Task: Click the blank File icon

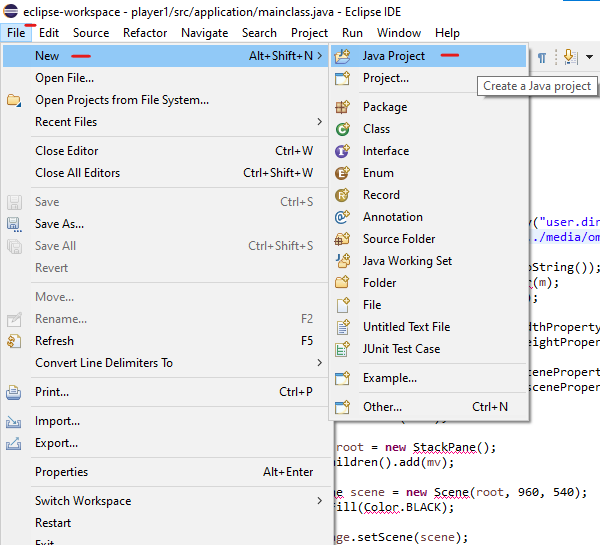Action: pyautogui.click(x=342, y=305)
